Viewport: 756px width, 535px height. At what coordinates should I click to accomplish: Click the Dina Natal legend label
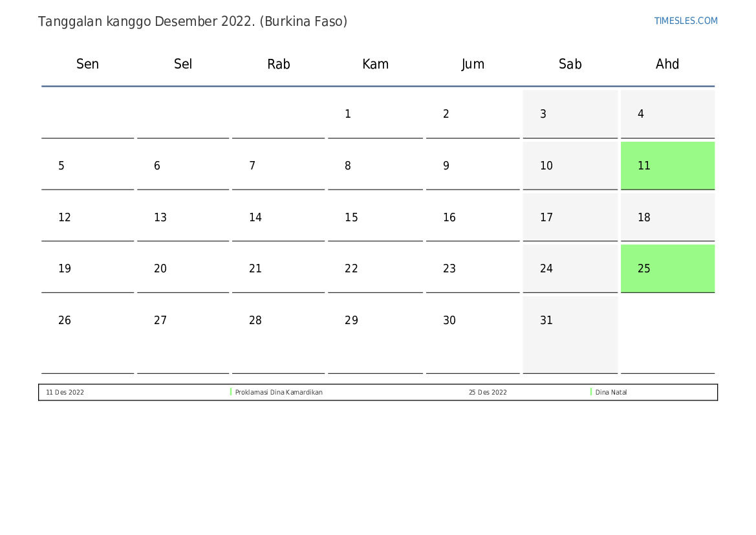tap(611, 393)
